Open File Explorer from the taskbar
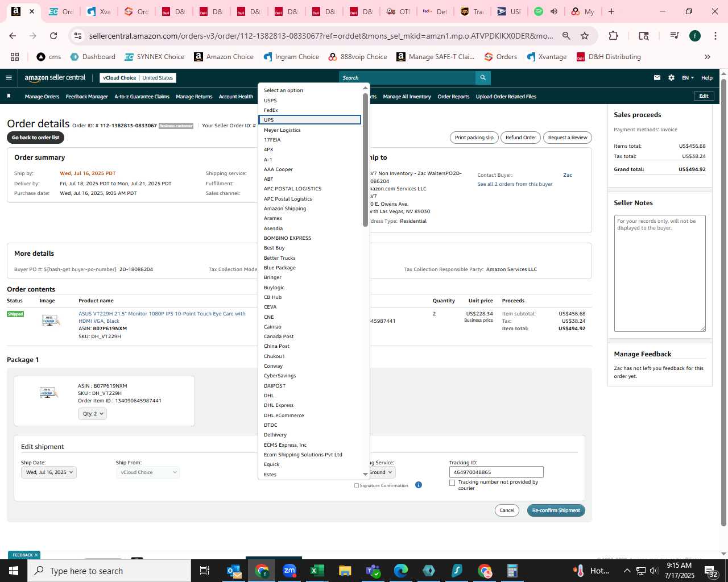Image resolution: width=728 pixels, height=582 pixels. 345,571
